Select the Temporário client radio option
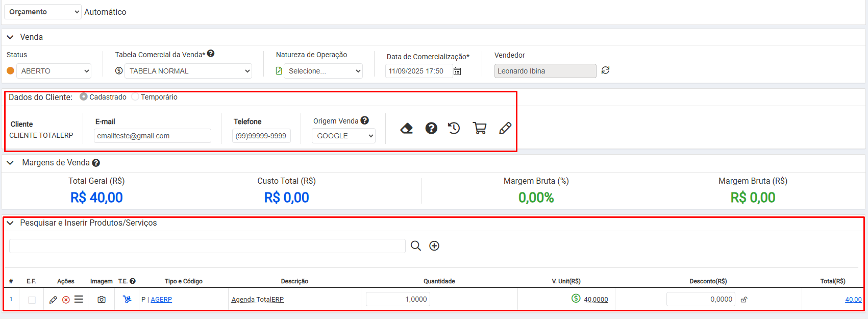 (x=135, y=97)
